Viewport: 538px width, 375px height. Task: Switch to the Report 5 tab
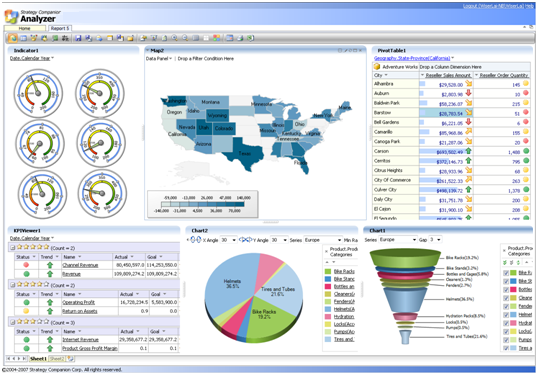[60, 28]
